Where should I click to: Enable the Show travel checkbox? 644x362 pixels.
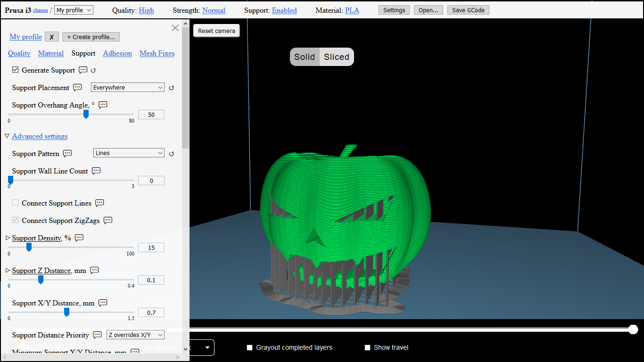point(368,348)
